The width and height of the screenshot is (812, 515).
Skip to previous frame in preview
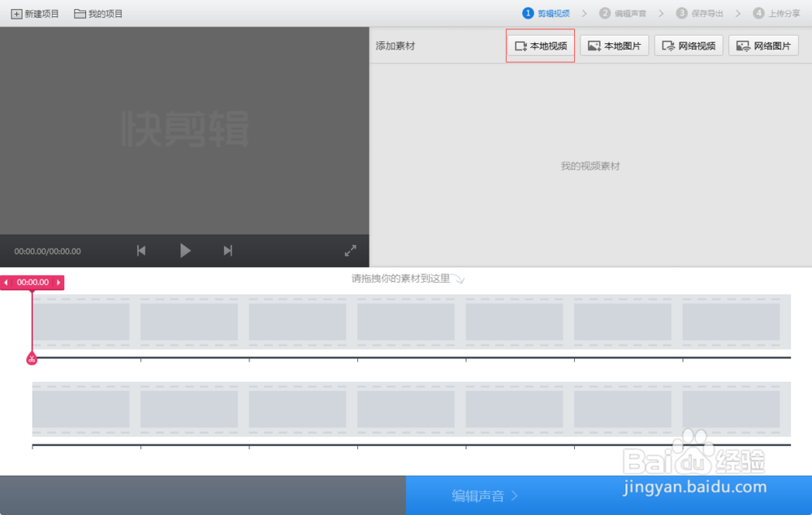tap(140, 251)
